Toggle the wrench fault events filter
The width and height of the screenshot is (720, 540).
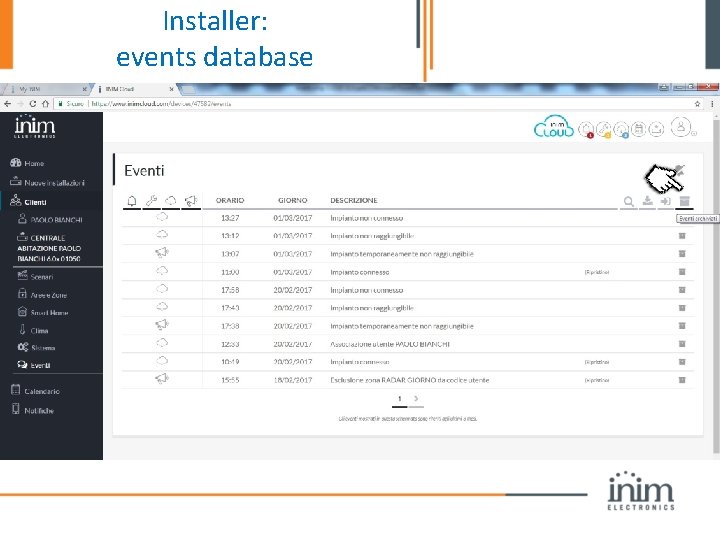click(x=152, y=201)
